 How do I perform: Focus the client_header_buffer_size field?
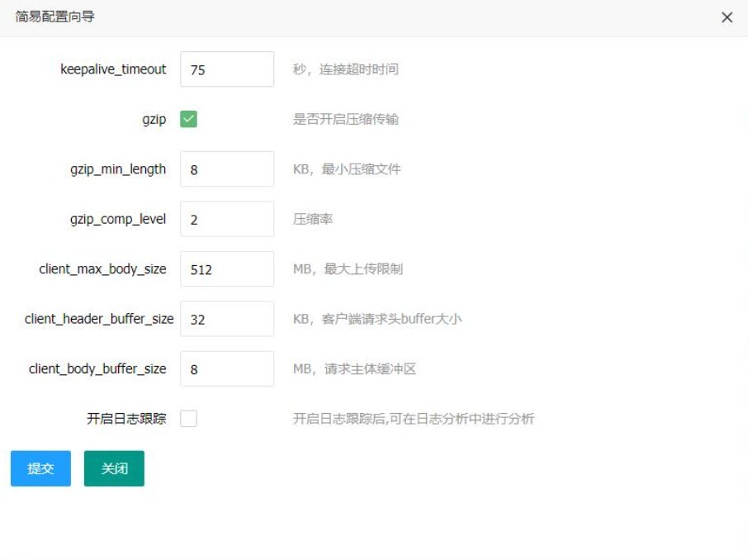click(x=227, y=319)
